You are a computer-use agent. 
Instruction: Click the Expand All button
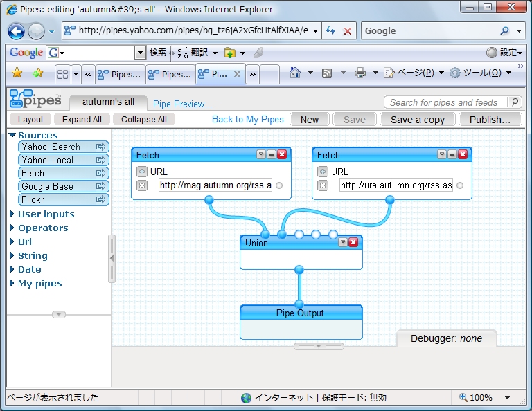pyautogui.click(x=82, y=119)
